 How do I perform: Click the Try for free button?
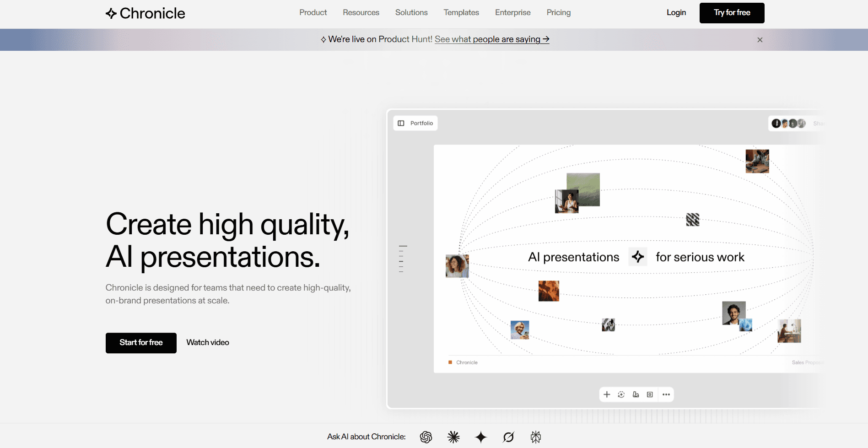pyautogui.click(x=732, y=13)
